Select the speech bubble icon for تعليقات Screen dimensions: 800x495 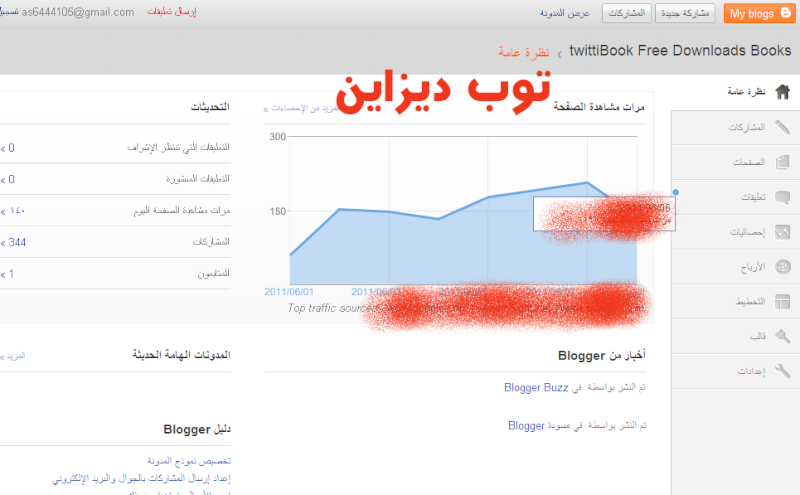tap(782, 197)
